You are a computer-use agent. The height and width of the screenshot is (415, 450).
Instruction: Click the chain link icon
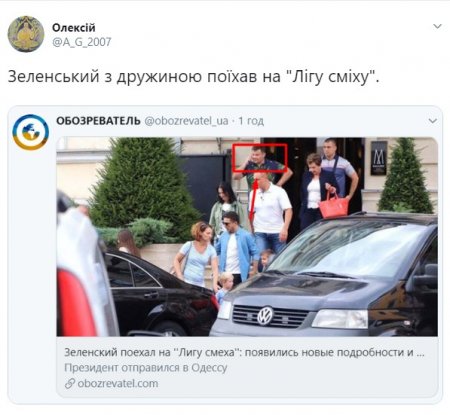pyautogui.click(x=70, y=384)
